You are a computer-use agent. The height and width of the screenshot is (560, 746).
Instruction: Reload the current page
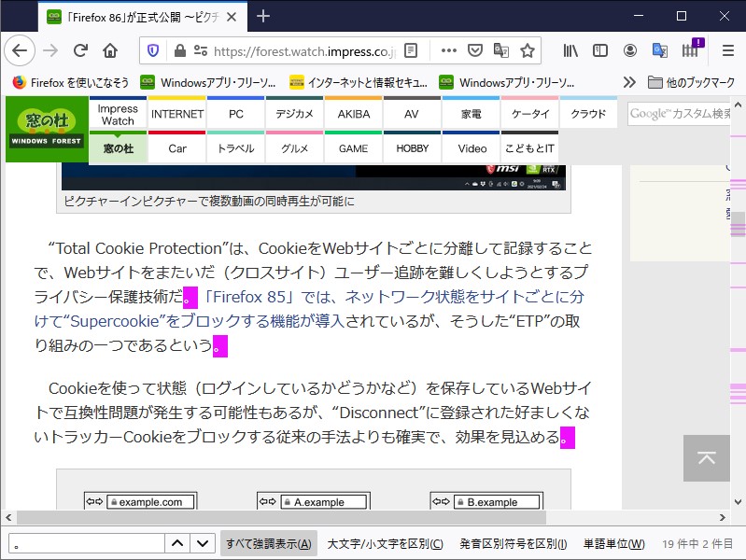(80, 50)
